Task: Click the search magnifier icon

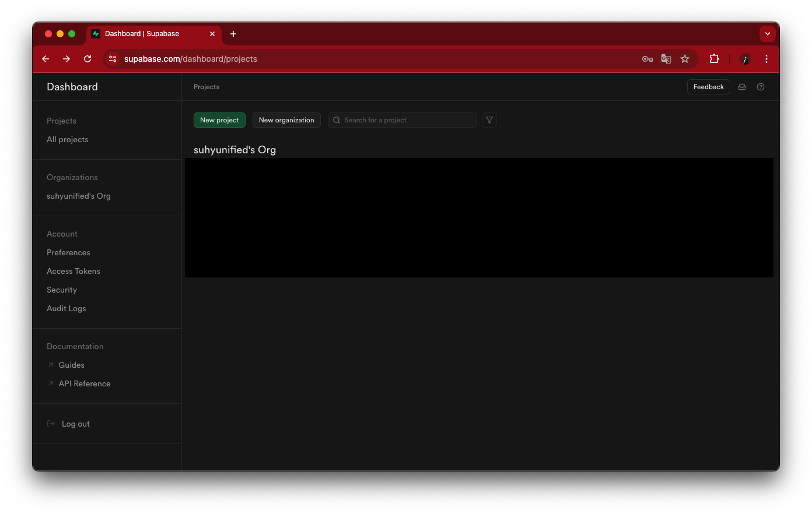Action: [337, 120]
